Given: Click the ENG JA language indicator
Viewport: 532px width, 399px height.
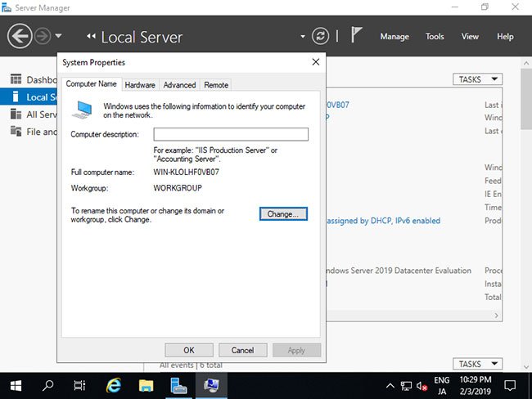Looking at the screenshot, I should [x=442, y=386].
